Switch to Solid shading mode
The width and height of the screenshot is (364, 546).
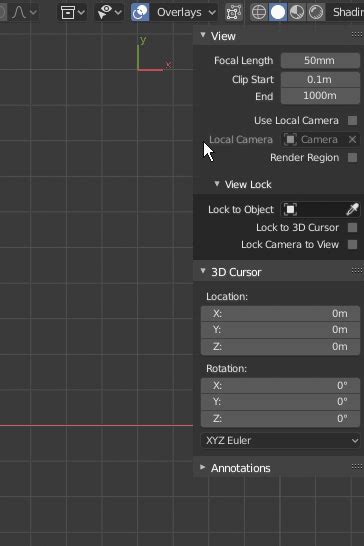coord(278,13)
